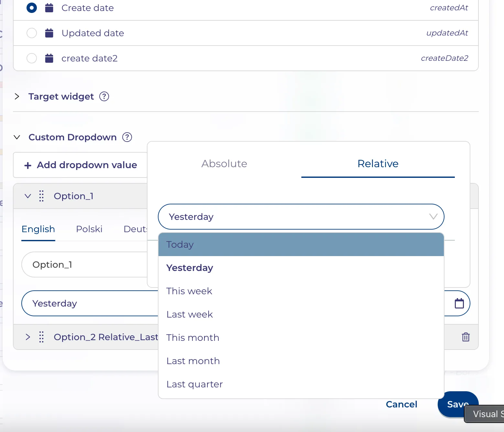The height and width of the screenshot is (432, 504).
Task: Click the calendar icon next to Create date
Action: (x=49, y=8)
